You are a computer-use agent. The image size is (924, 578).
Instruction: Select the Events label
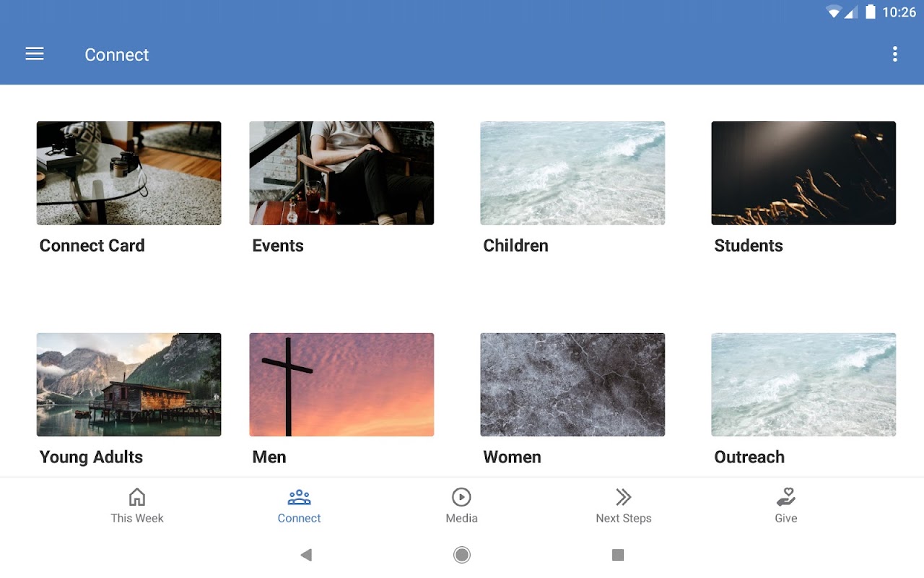click(x=278, y=246)
